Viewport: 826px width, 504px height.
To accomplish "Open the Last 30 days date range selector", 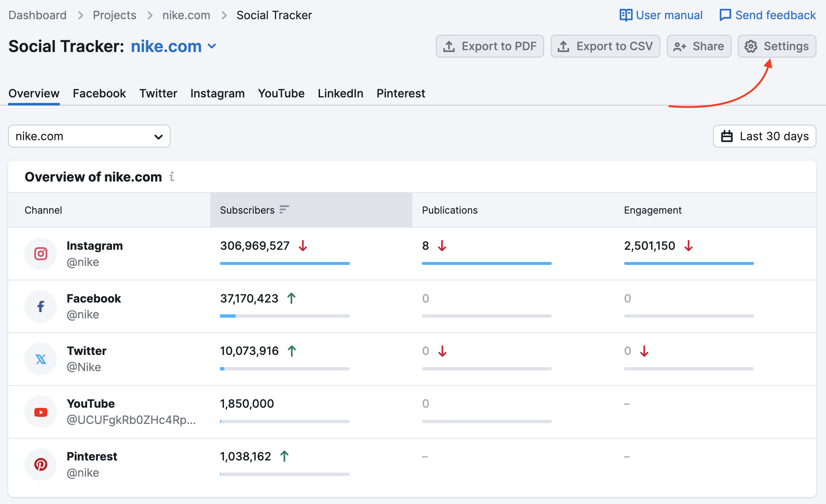I will pos(764,136).
